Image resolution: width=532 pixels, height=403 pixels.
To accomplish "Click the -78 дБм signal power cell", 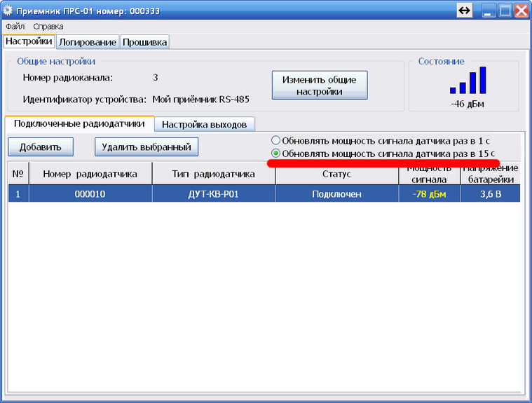I will 429,194.
